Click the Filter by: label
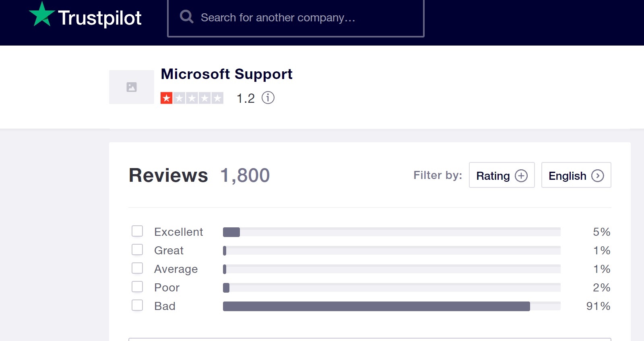 [438, 175]
